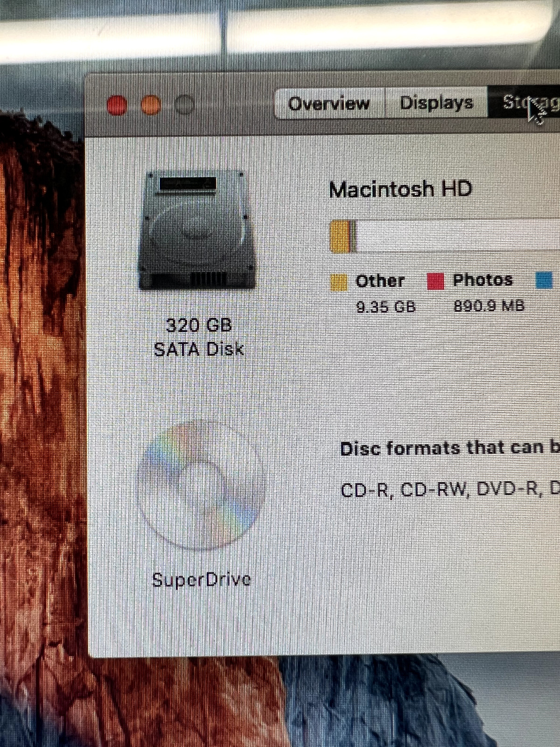Click the blue legend swatch beside Photos
Viewport: 560px width, 747px height.
544,280
